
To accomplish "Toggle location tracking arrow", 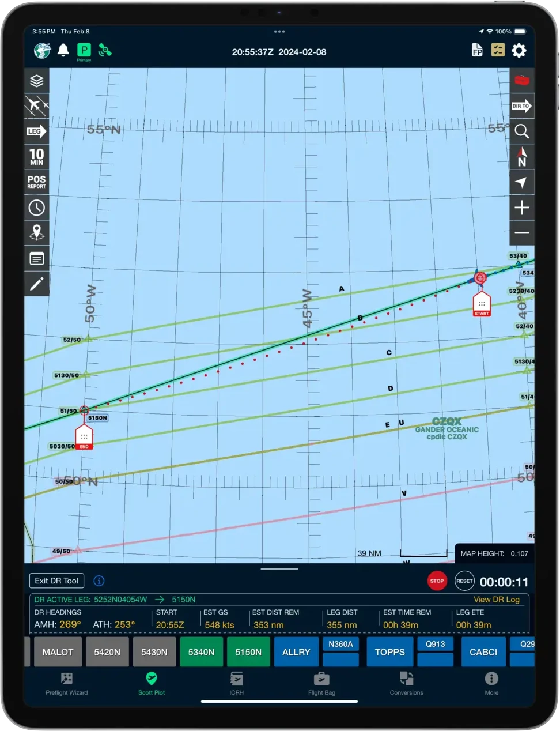I will click(x=521, y=182).
